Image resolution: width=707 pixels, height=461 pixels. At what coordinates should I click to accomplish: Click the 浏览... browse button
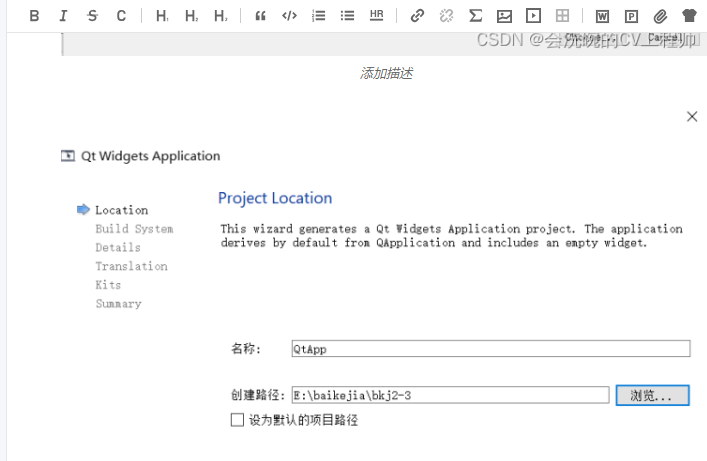[x=652, y=395]
